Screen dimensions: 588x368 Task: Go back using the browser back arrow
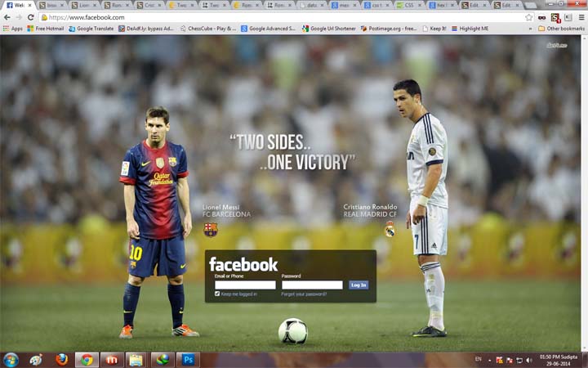click(x=7, y=17)
